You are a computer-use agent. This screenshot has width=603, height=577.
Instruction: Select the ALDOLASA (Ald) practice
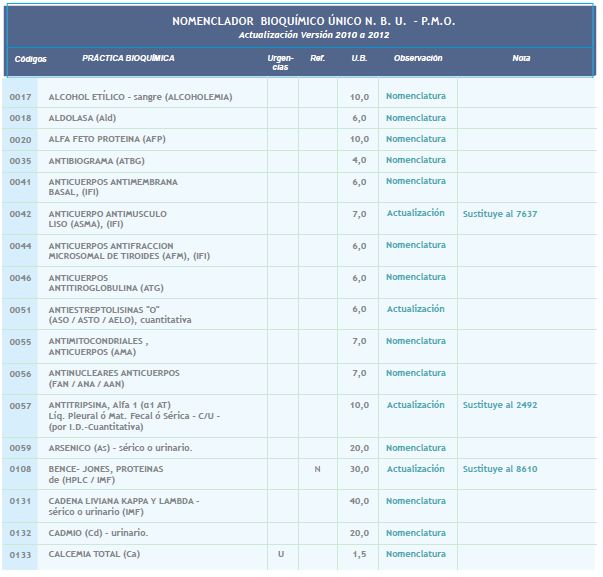(82, 118)
